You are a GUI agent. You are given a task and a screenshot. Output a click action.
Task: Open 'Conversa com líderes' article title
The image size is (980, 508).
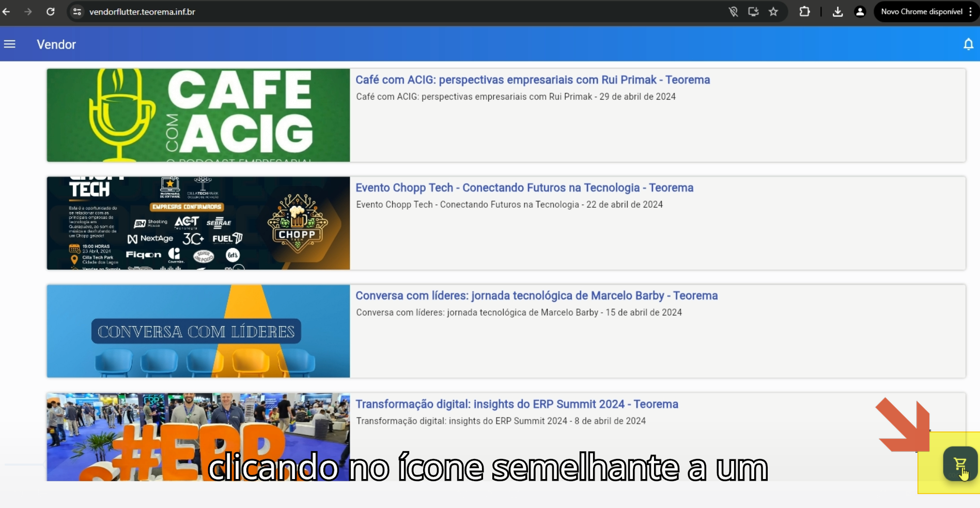pos(536,296)
